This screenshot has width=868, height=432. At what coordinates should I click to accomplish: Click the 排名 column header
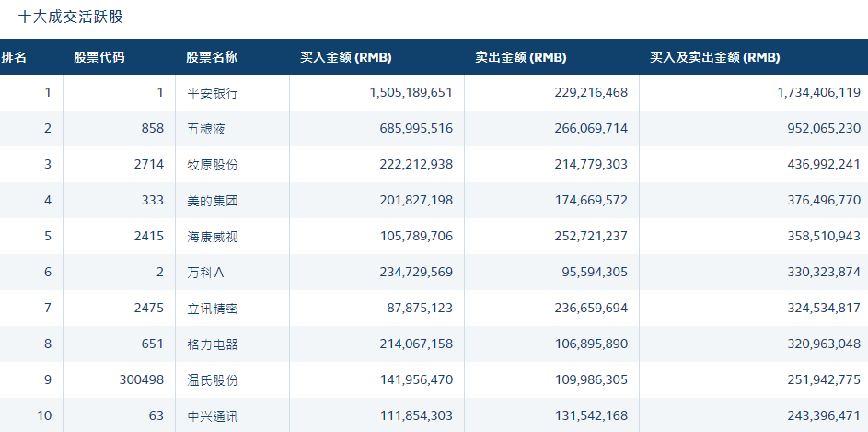15,57
